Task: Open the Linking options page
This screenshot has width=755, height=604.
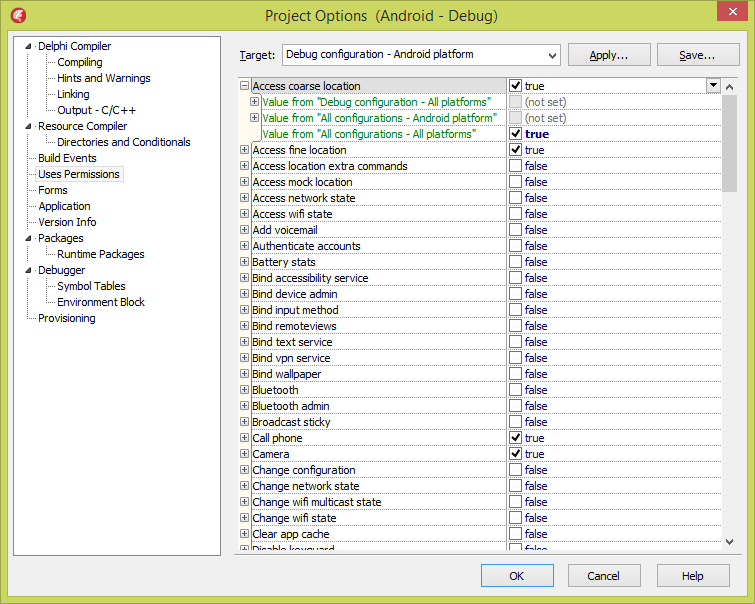Action: (x=73, y=94)
